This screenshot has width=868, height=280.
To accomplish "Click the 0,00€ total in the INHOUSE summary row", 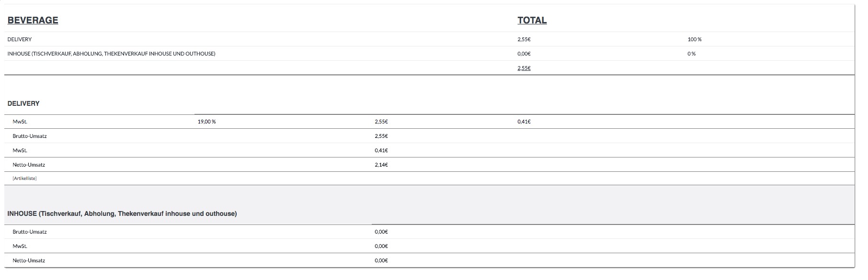I will (x=524, y=54).
